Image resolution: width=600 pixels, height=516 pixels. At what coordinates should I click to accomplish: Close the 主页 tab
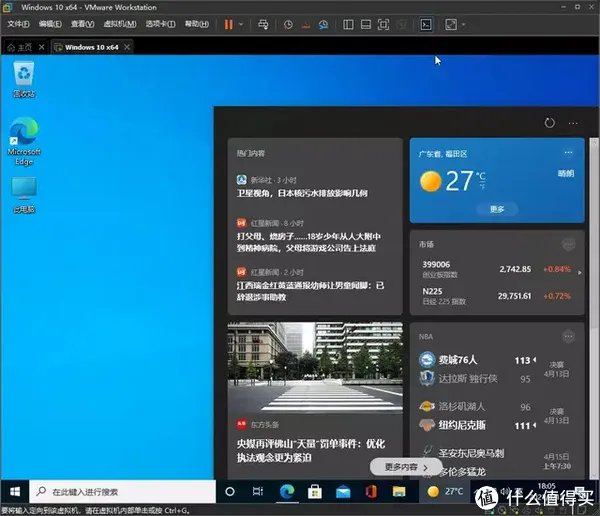[42, 47]
